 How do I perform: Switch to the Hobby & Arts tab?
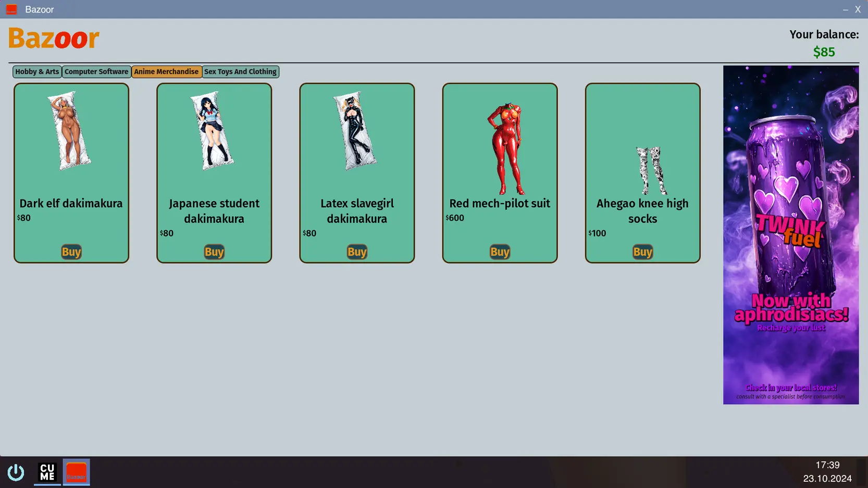37,72
